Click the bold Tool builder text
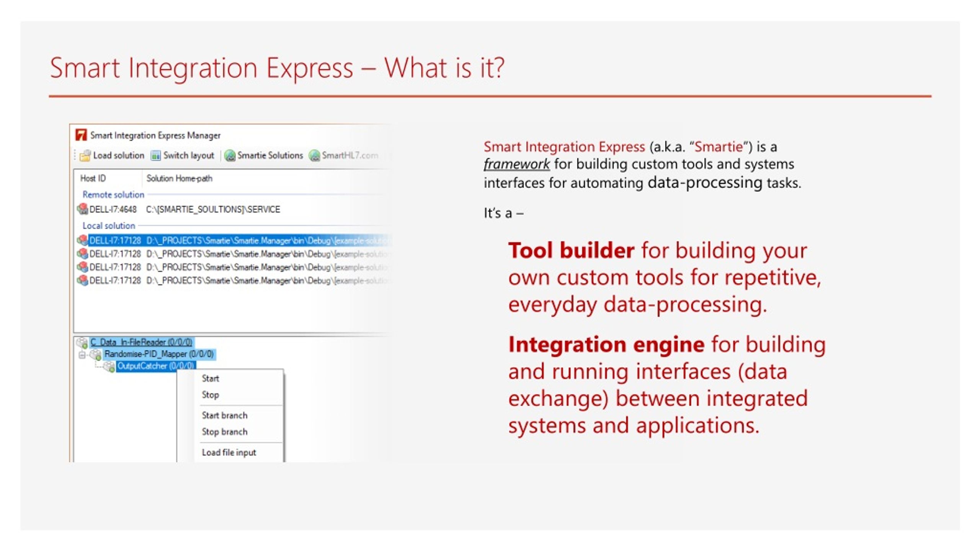The height and width of the screenshot is (551, 980). click(571, 251)
